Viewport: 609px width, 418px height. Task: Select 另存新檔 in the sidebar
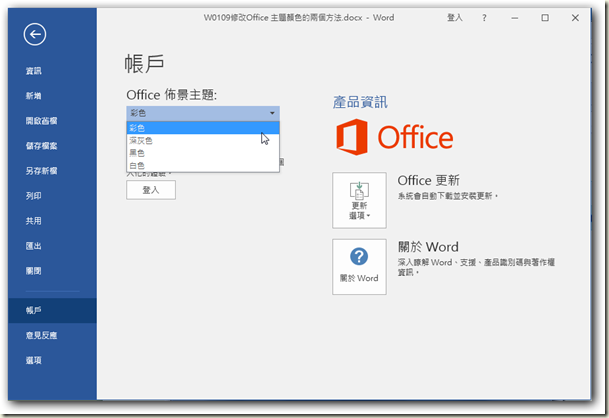42,171
